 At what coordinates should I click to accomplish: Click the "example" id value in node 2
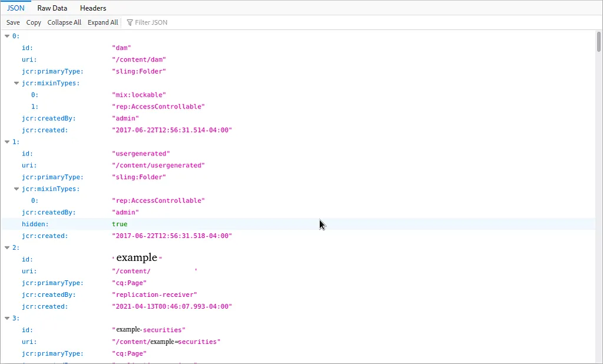pos(137,257)
